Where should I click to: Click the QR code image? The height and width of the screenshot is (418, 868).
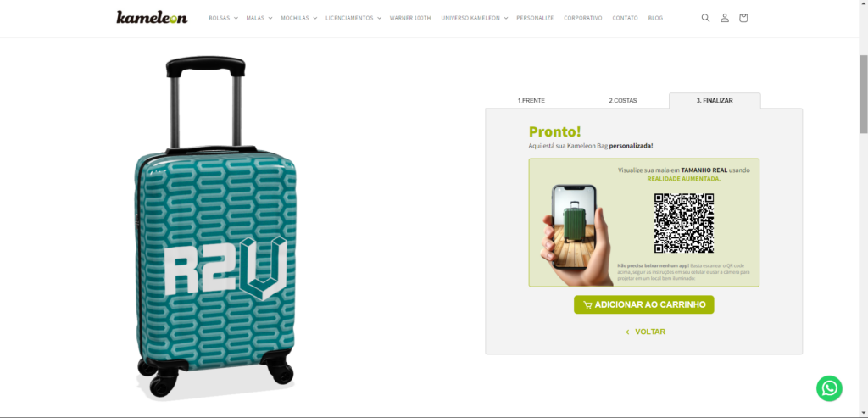(684, 223)
